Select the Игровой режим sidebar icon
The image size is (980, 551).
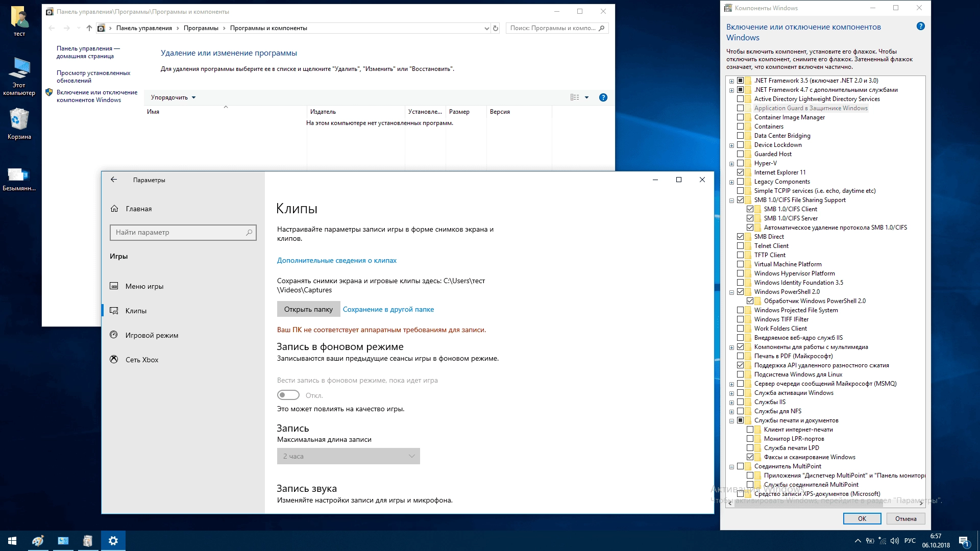click(x=114, y=335)
